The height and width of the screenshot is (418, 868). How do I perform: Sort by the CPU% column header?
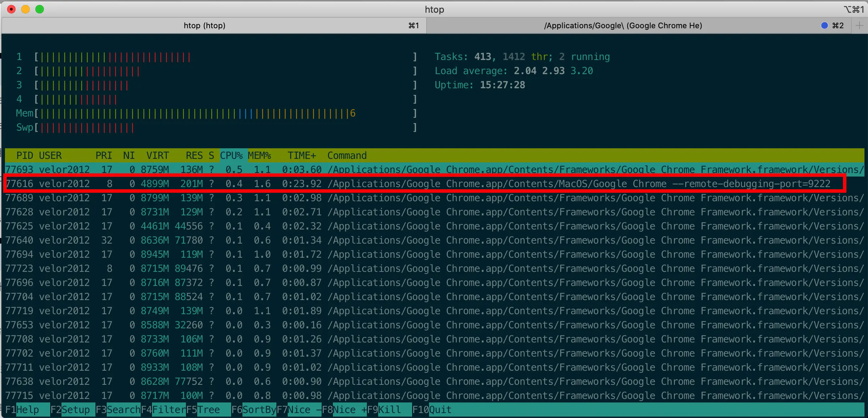pyautogui.click(x=231, y=155)
